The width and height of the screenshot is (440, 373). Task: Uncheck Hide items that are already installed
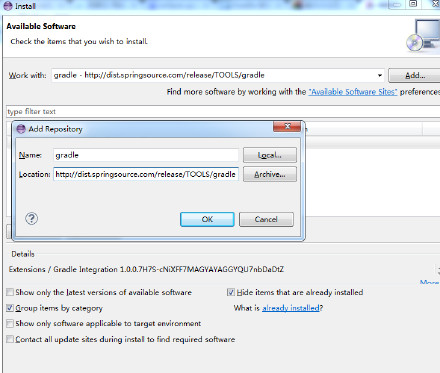(x=231, y=292)
